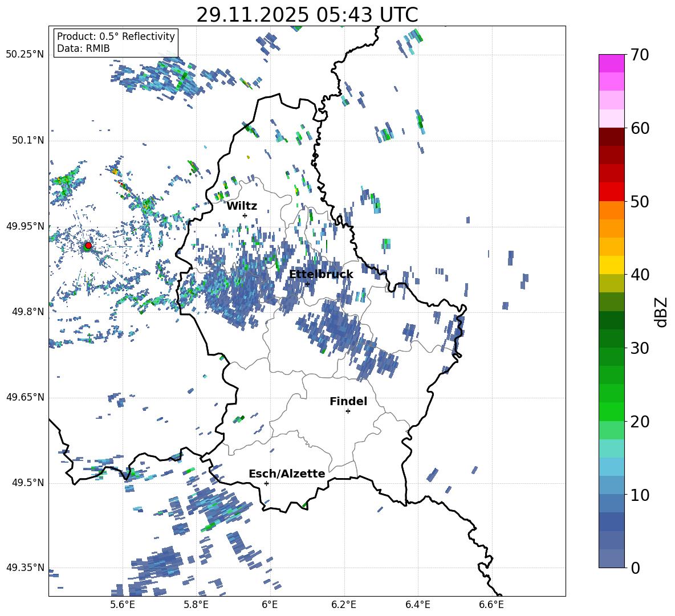Viewport: 675px width, 616px height.
Task: Click the Wiltz station cross marker
Action: 245,215
